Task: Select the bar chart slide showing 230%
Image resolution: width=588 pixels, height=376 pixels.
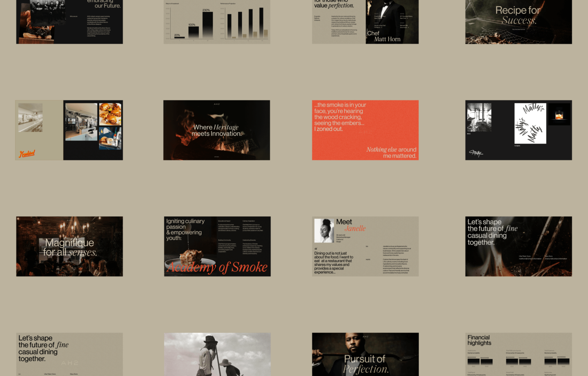Action: coord(217,22)
